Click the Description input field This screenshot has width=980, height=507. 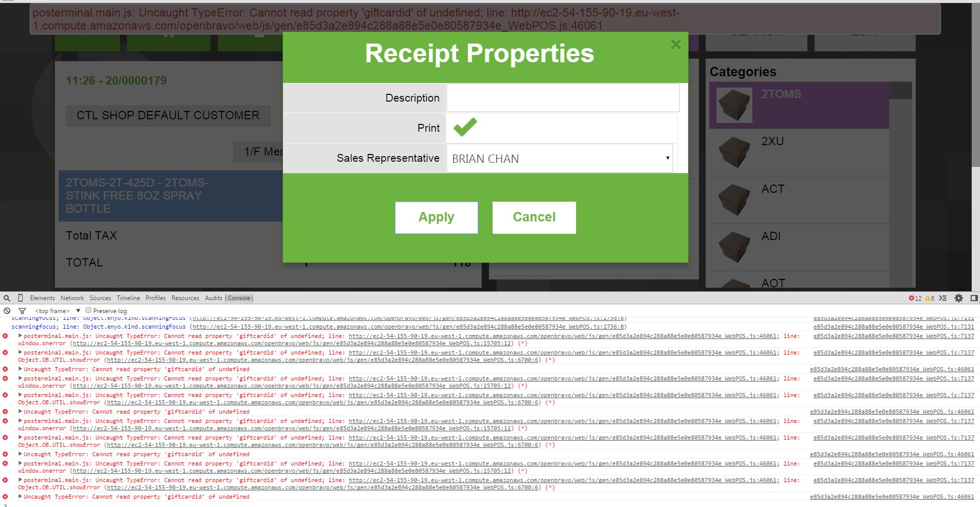[563, 98]
